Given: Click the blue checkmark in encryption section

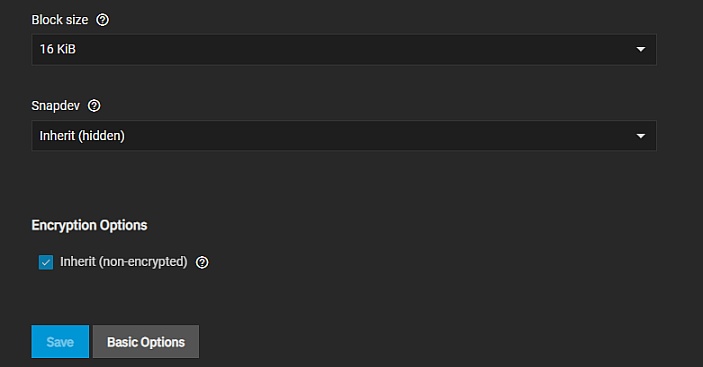Looking at the screenshot, I should click(x=46, y=262).
